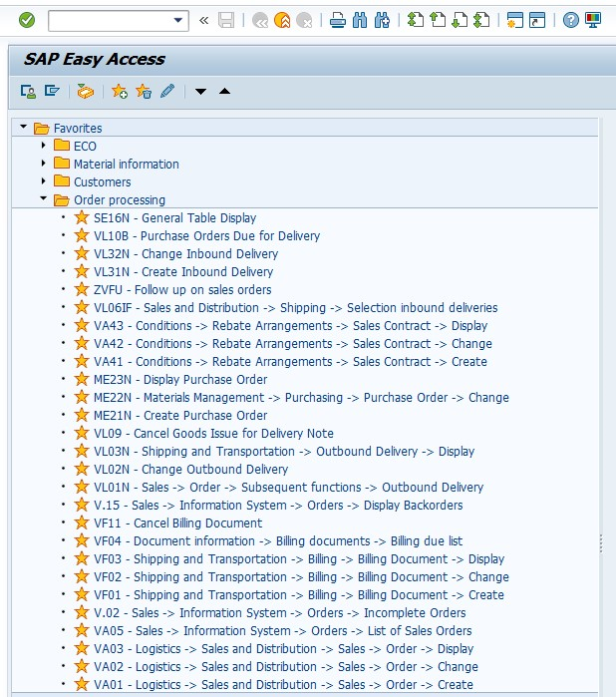Click the Customize Local Layout monitor icon
Screen dimensions: 616x697
coord(593,21)
